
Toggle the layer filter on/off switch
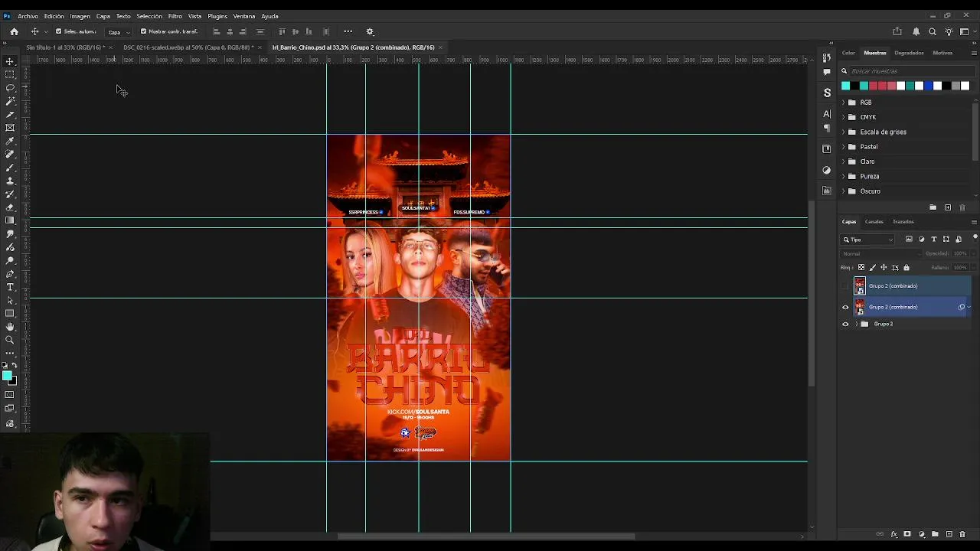[x=975, y=237]
